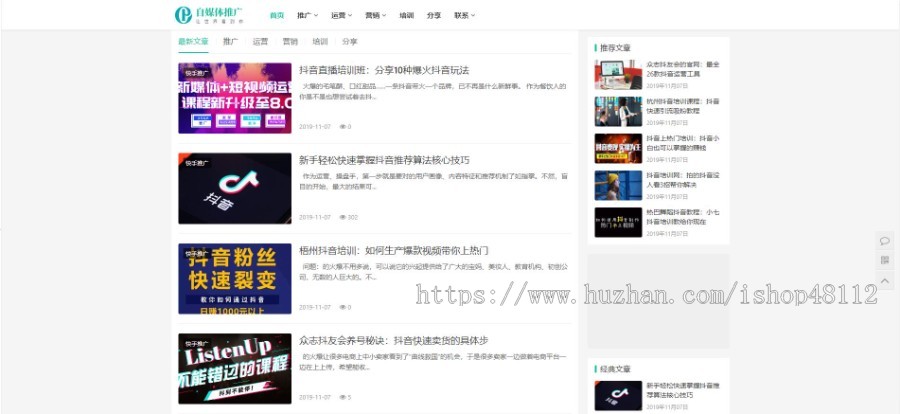Click 抖音粉丝快速裂变 article thumbnail

coord(235,278)
